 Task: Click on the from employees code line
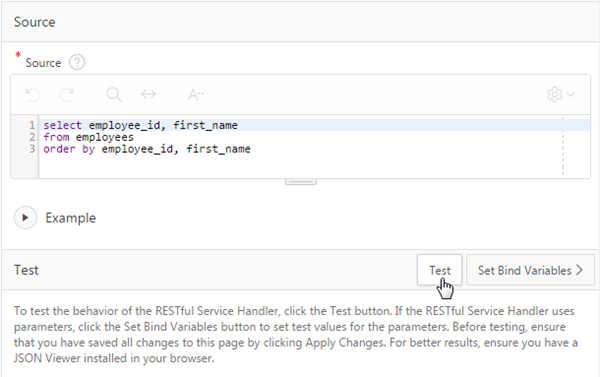88,137
